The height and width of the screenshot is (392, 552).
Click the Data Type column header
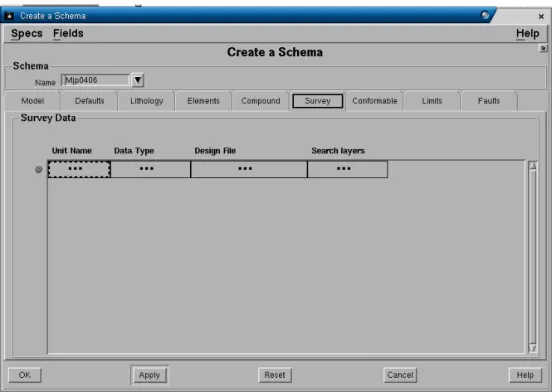click(134, 151)
